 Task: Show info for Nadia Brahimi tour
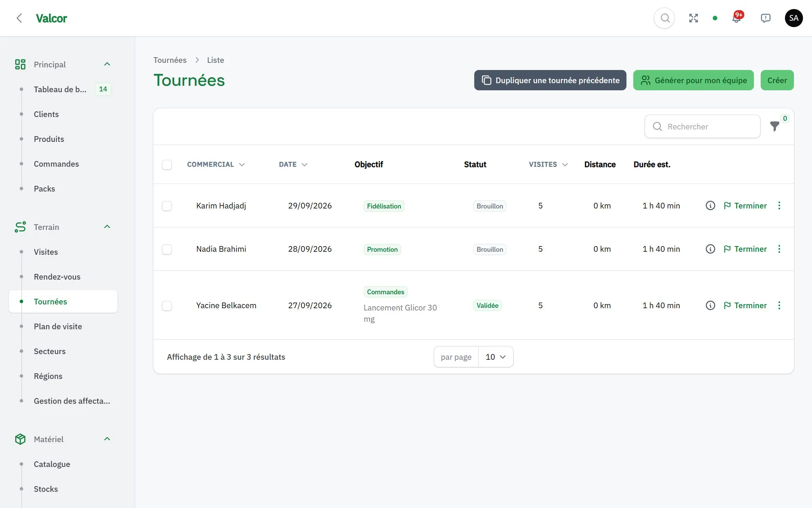coord(710,249)
